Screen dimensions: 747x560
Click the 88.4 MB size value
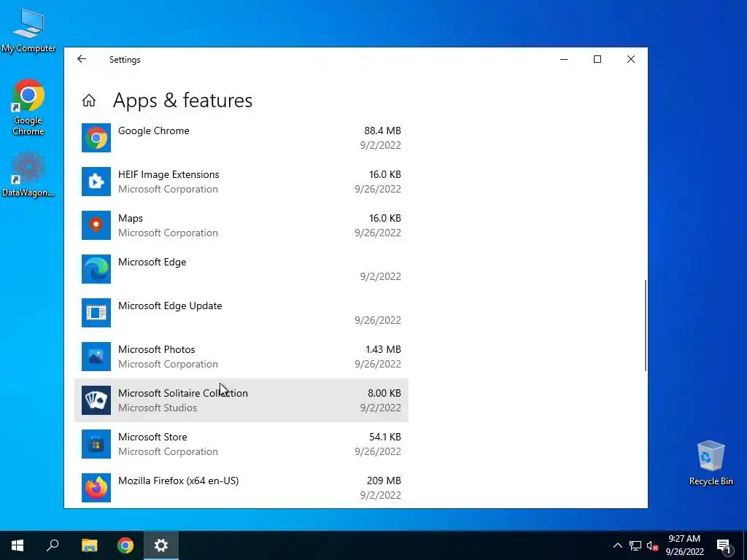(x=382, y=131)
